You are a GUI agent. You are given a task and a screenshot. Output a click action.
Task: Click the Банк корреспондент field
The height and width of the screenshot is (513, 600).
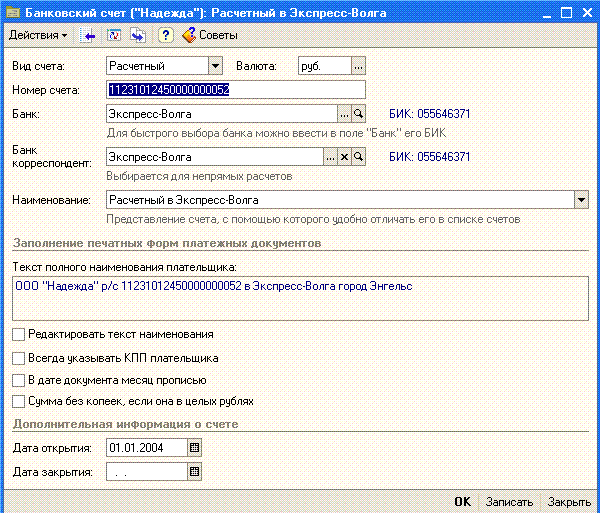[215, 157]
